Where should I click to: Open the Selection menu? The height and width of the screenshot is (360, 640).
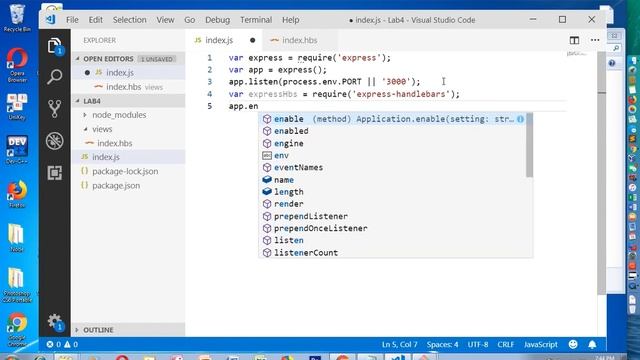[x=129, y=20]
